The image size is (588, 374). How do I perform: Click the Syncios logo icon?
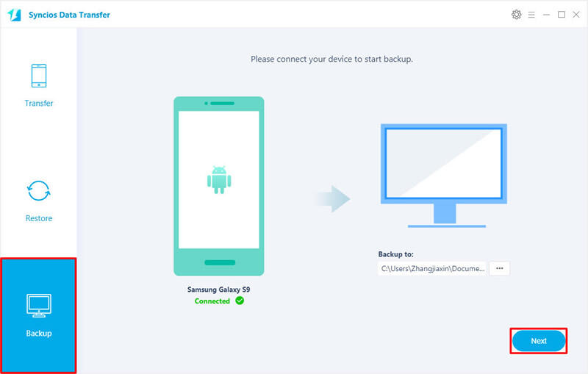(x=13, y=15)
